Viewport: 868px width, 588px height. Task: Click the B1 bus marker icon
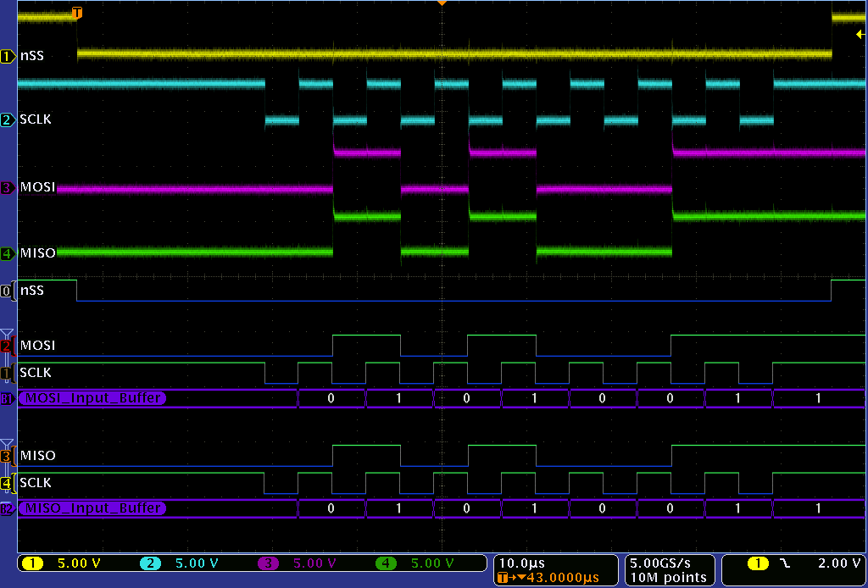[8, 398]
